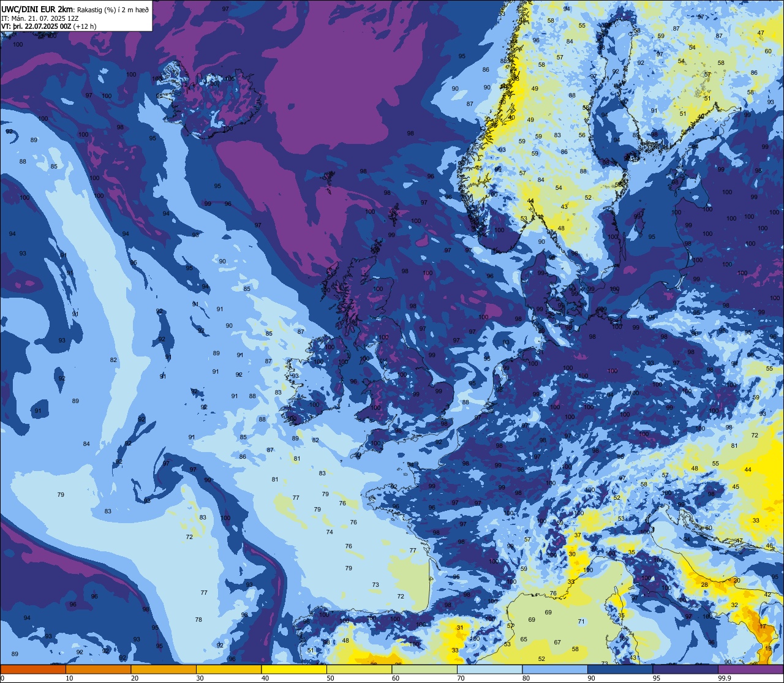The image size is (784, 683).
Task: Select the 20–30 light orange legend segment
Action: click(164, 670)
